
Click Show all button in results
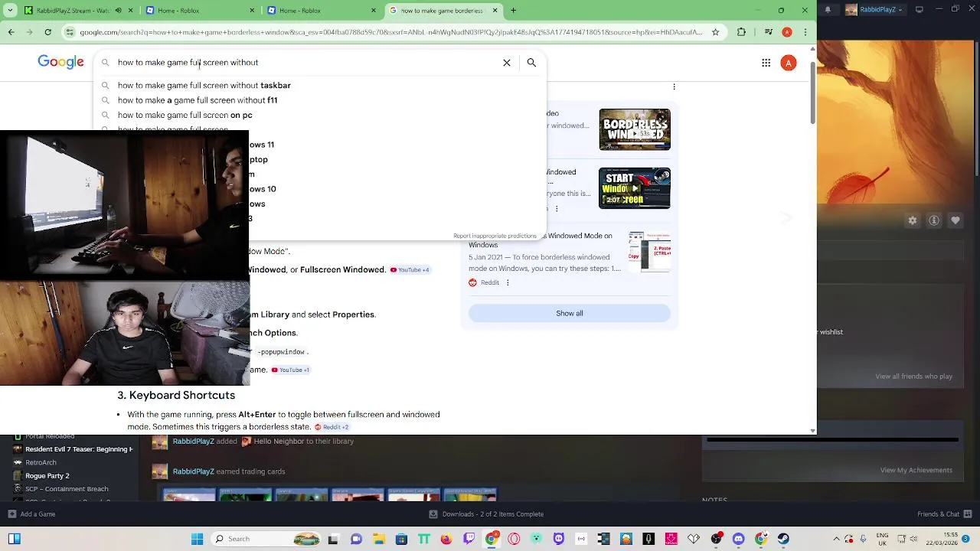570,313
